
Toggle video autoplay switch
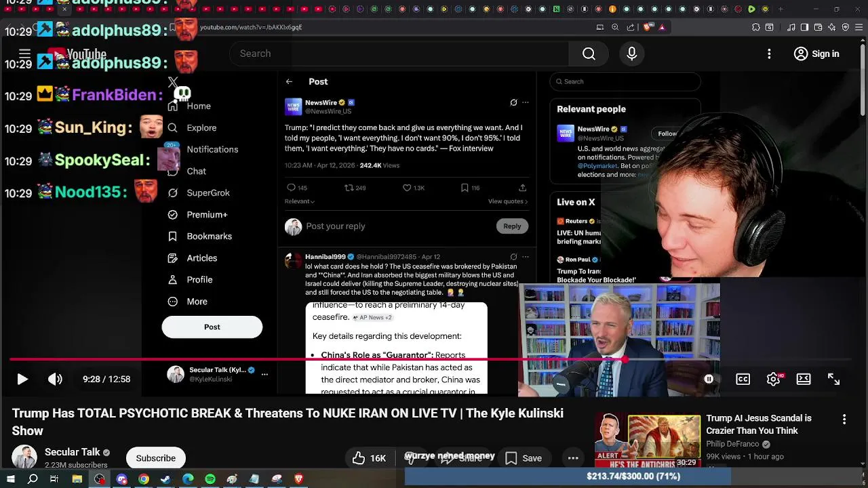pos(709,379)
